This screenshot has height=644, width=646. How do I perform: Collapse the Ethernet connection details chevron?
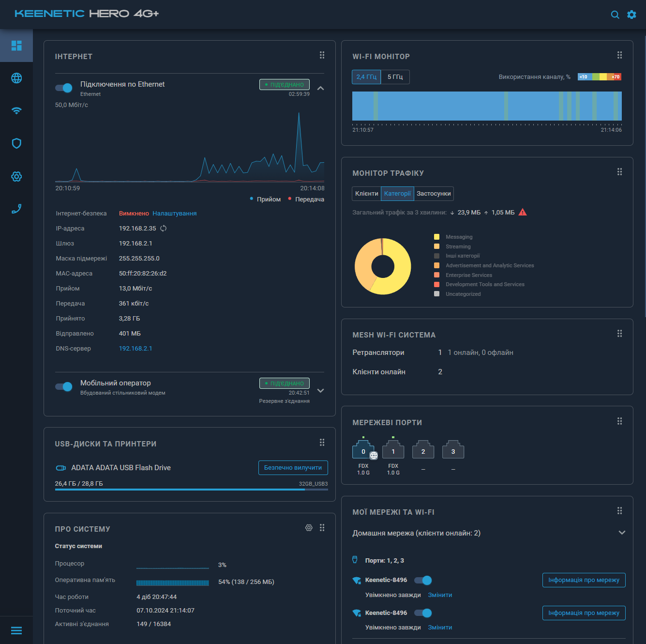pos(320,88)
